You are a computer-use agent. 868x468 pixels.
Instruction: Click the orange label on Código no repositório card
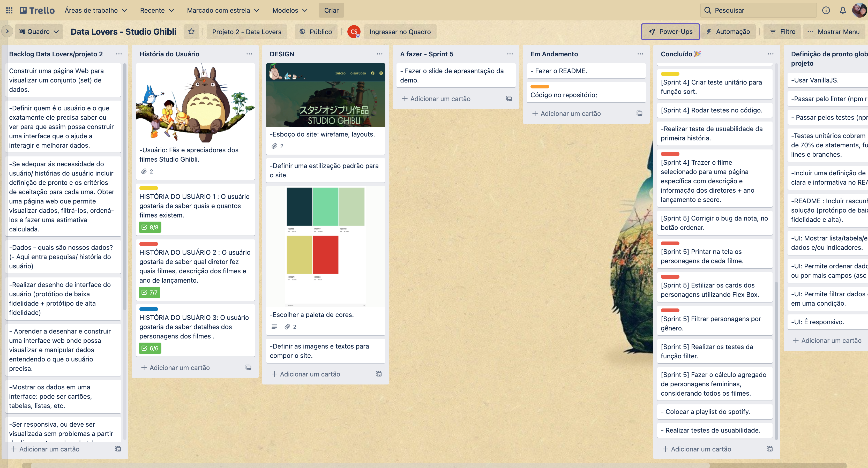click(x=540, y=87)
